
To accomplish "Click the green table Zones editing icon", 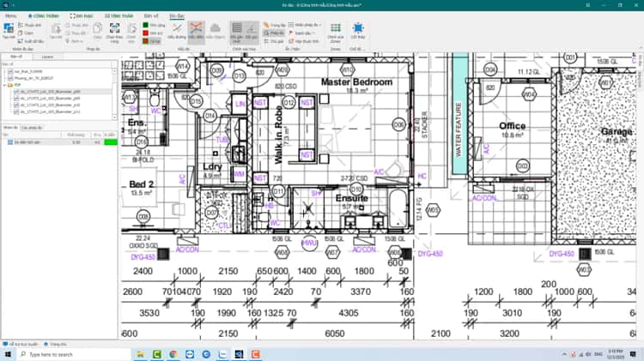I will (336, 28).
